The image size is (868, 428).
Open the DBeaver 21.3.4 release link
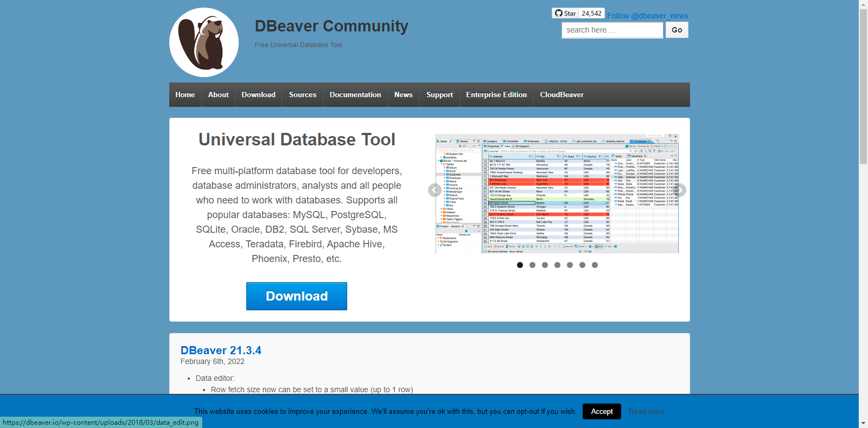tap(221, 350)
